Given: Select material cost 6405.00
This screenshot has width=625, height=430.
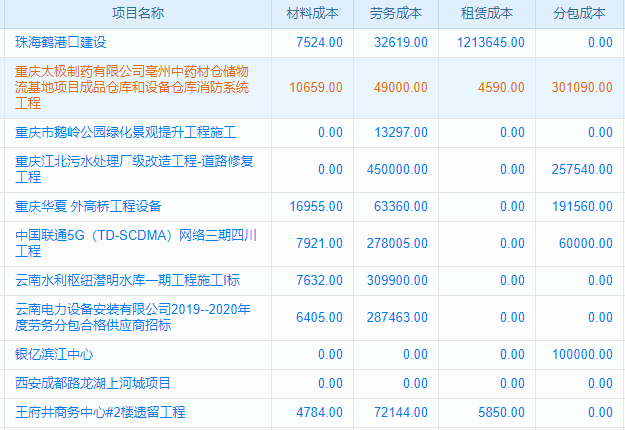Looking at the screenshot, I should pos(319,317).
